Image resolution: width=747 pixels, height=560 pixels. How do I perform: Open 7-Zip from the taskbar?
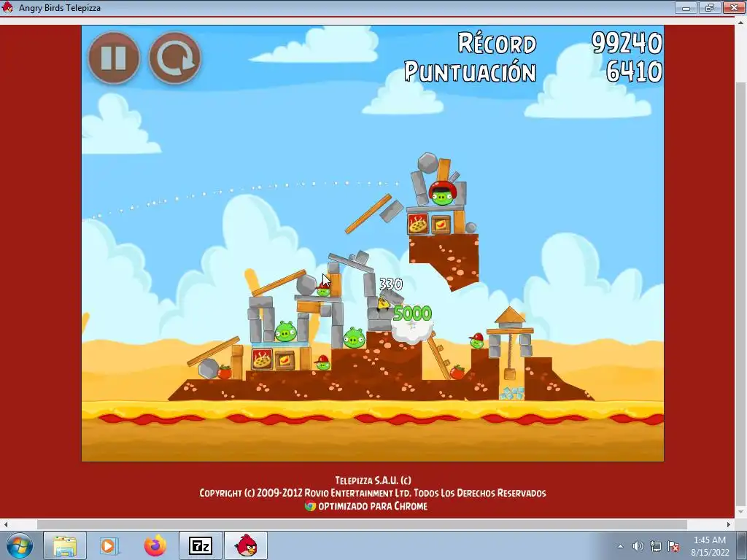(x=201, y=545)
